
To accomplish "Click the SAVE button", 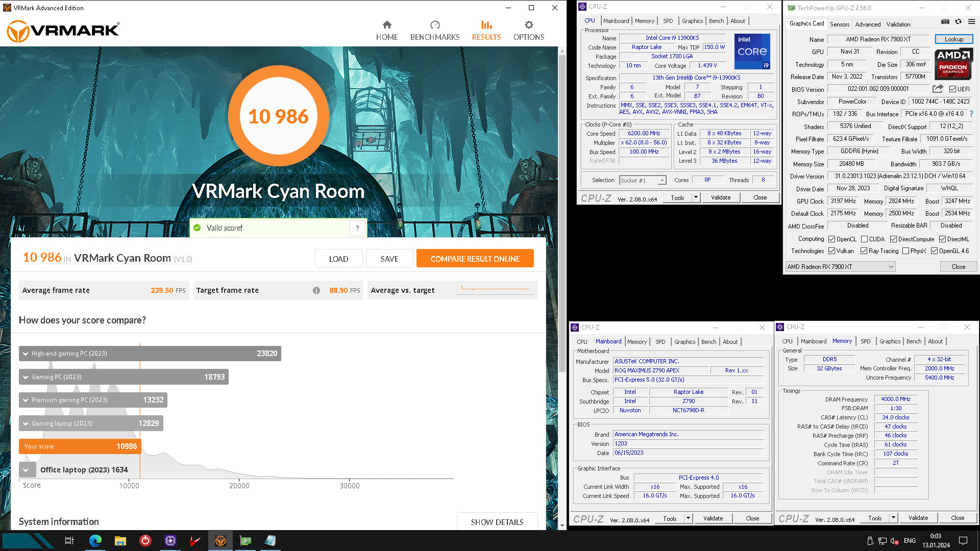I will (389, 259).
